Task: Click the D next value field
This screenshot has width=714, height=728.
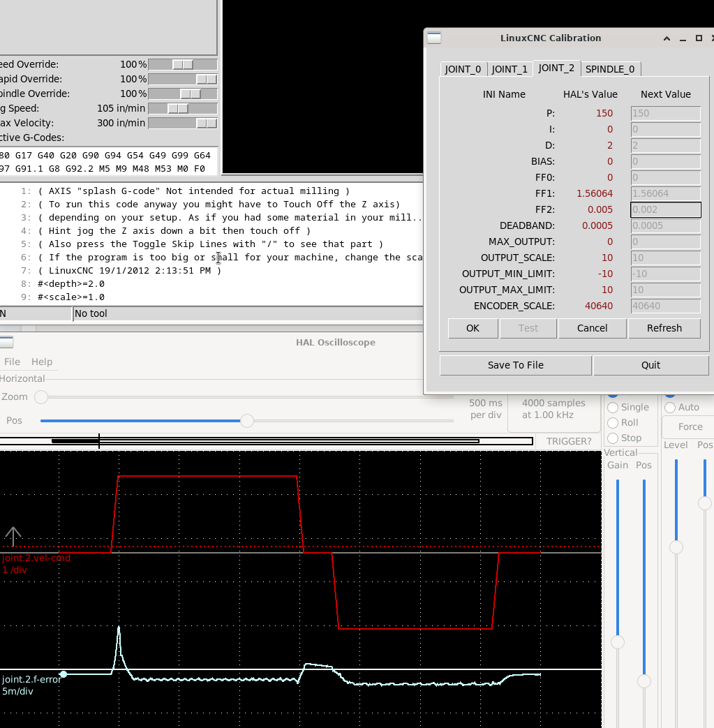Action: click(666, 145)
